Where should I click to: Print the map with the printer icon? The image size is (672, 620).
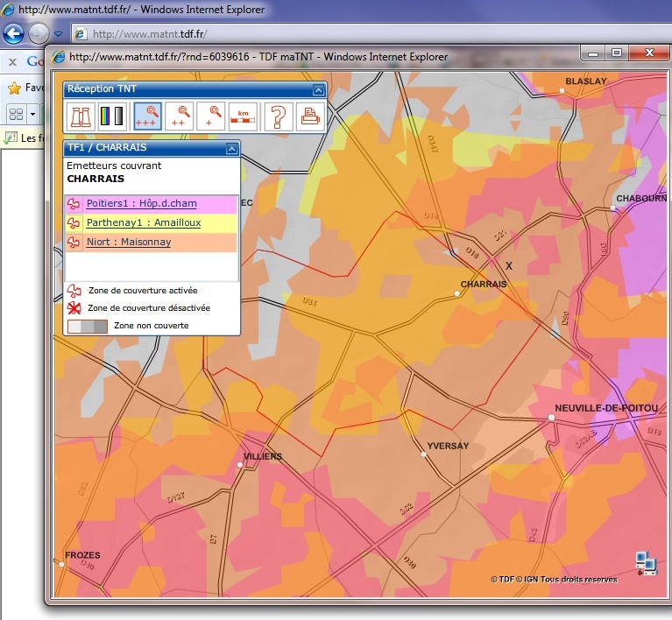click(310, 116)
